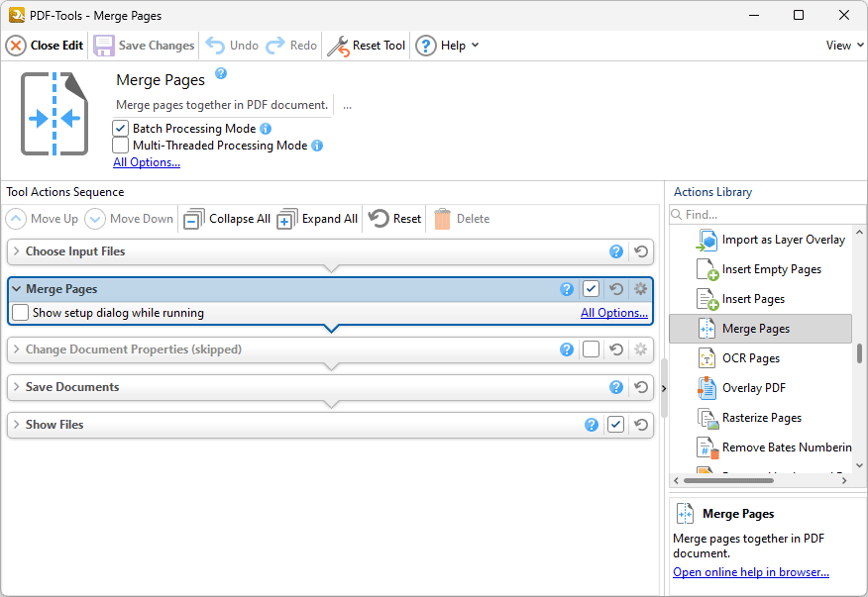The width and height of the screenshot is (868, 597).
Task: Disable the Merge Pages step checkbox
Action: 591,289
